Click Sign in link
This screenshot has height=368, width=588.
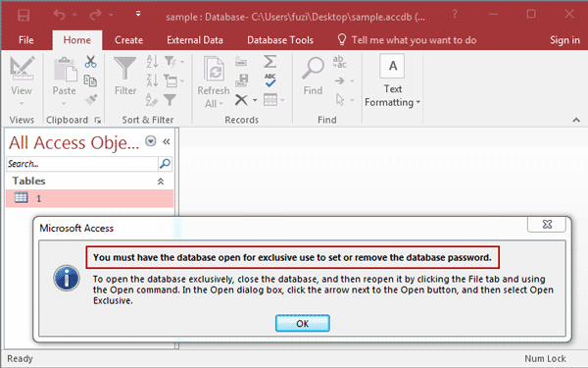tap(564, 40)
